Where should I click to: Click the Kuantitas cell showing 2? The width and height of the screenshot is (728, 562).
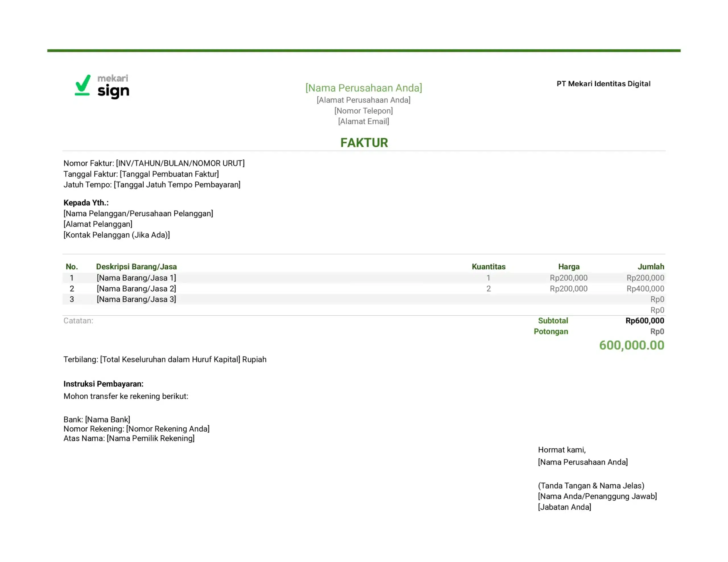point(488,288)
